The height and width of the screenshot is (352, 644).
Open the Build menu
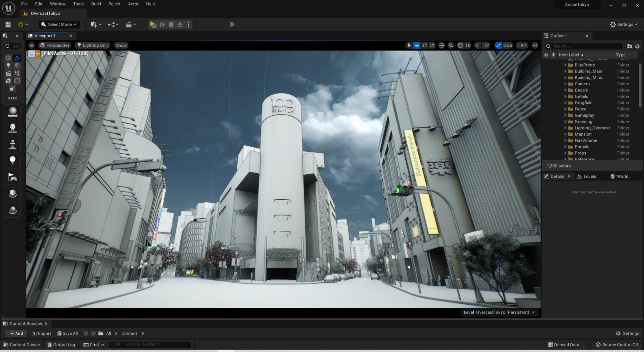pos(96,4)
